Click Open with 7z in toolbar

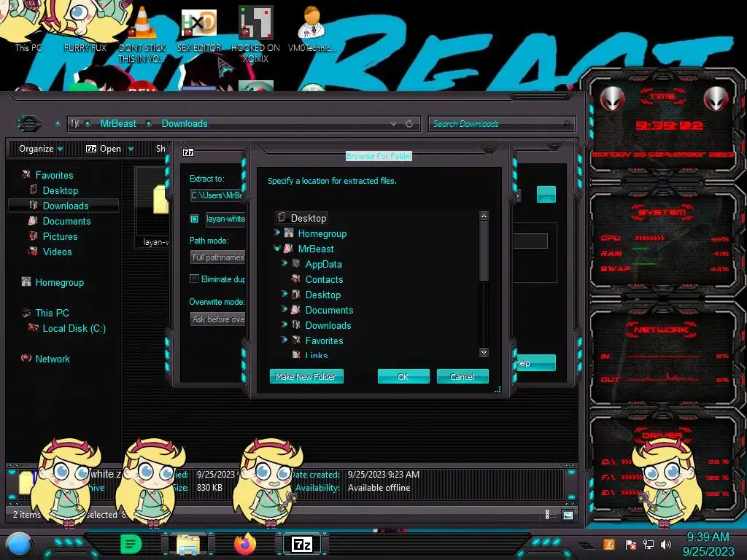tap(104, 149)
